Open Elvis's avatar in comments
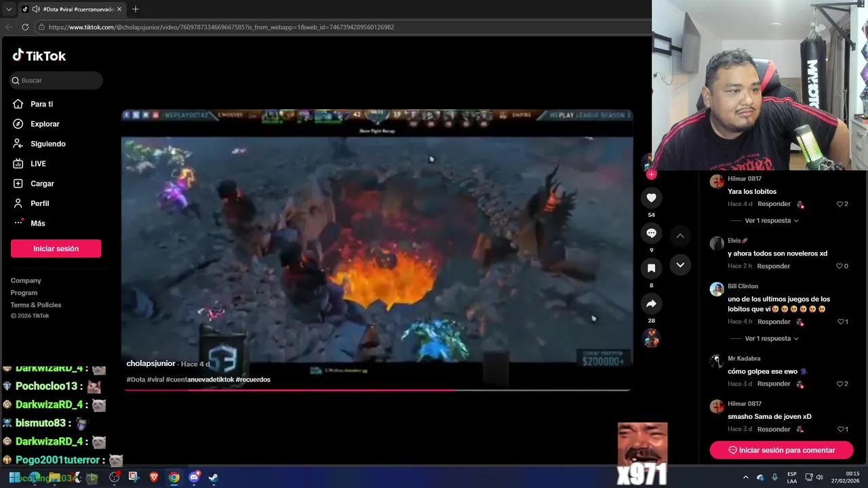Viewport: 868px width, 488px height. point(717,244)
